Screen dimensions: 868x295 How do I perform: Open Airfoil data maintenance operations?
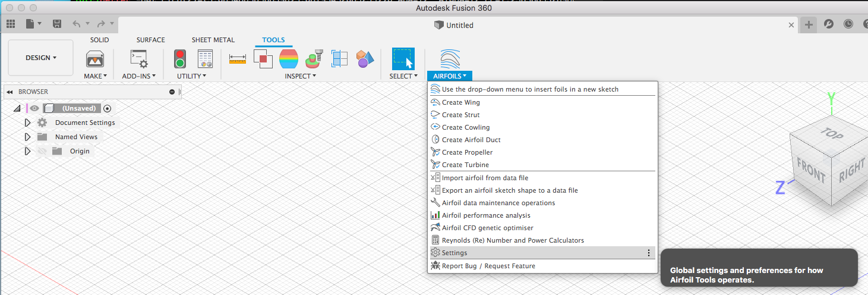point(541,203)
